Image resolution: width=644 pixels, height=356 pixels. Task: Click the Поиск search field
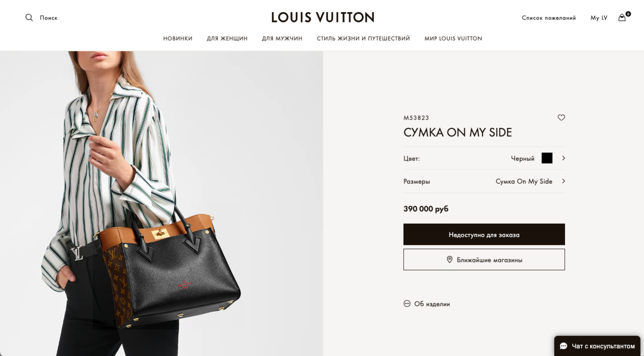48,18
